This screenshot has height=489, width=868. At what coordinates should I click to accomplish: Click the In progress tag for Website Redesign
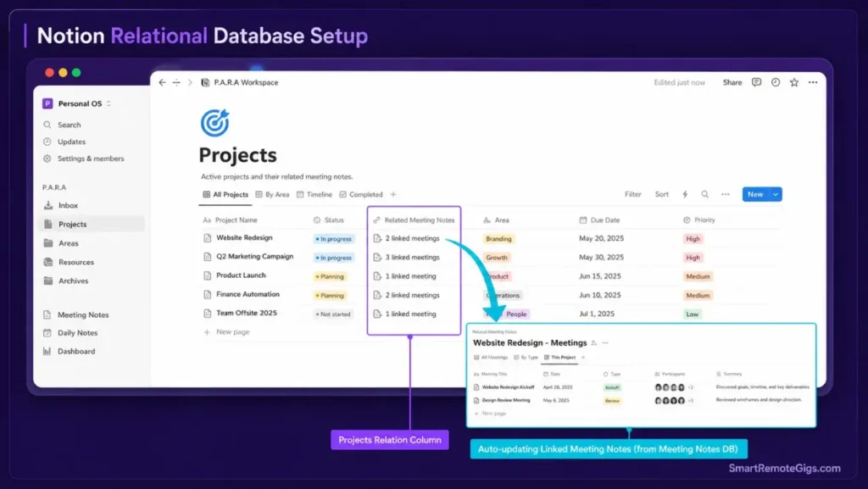coord(334,239)
